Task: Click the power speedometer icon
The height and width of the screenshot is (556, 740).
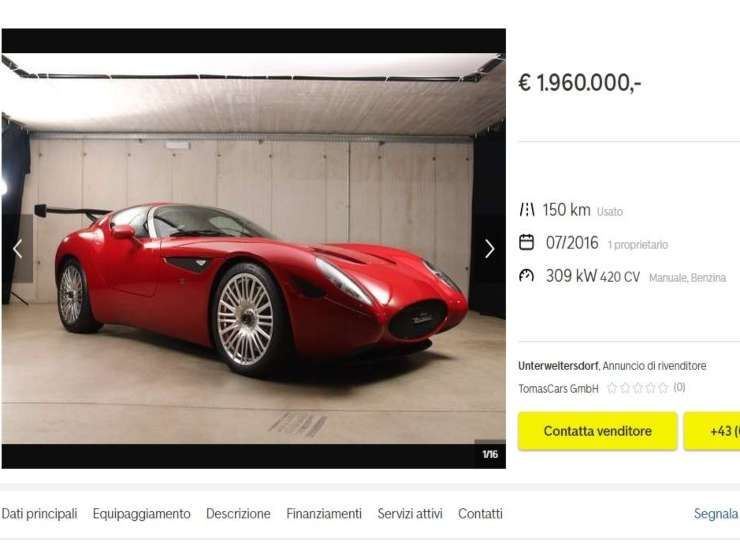Action: 526,276
